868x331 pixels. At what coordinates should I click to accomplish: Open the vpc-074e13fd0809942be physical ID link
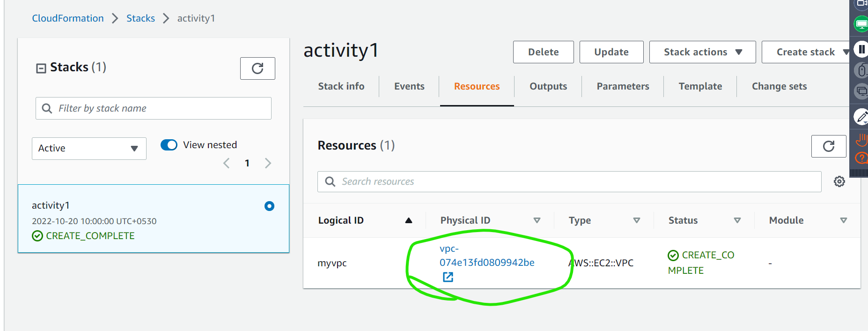coord(487,256)
